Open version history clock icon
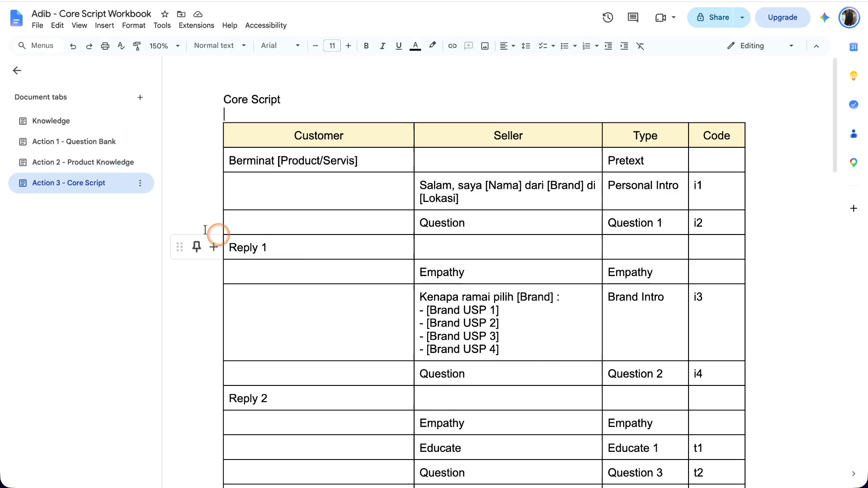 [608, 18]
